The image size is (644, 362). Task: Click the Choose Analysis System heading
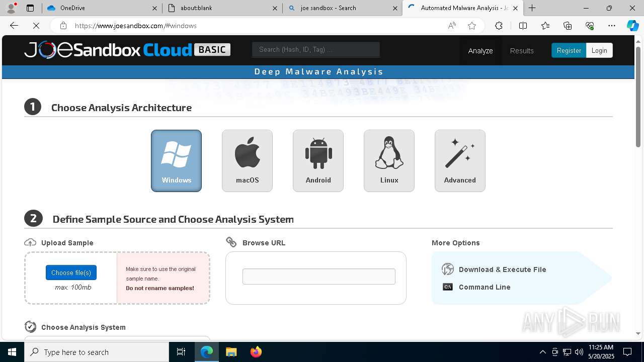[x=84, y=327]
